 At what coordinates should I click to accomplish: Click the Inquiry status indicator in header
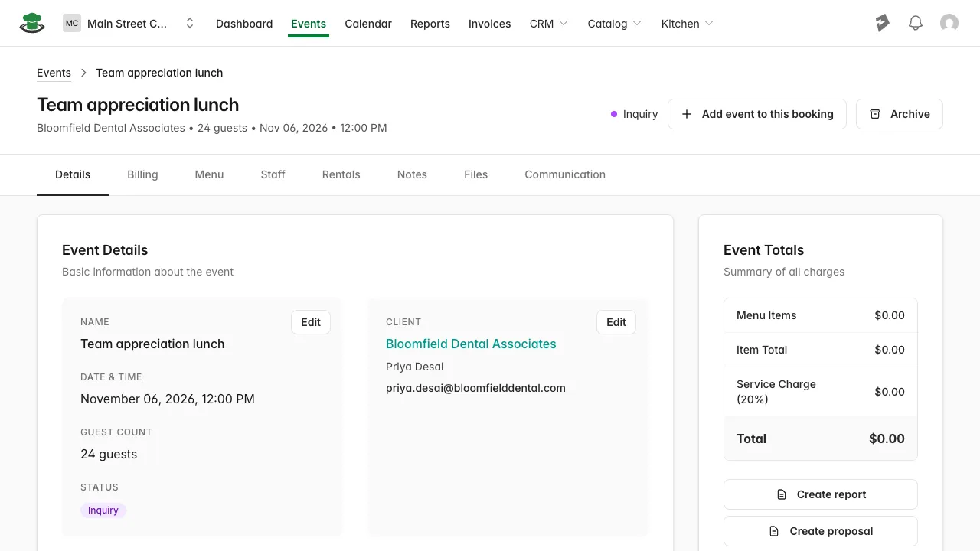pyautogui.click(x=635, y=114)
